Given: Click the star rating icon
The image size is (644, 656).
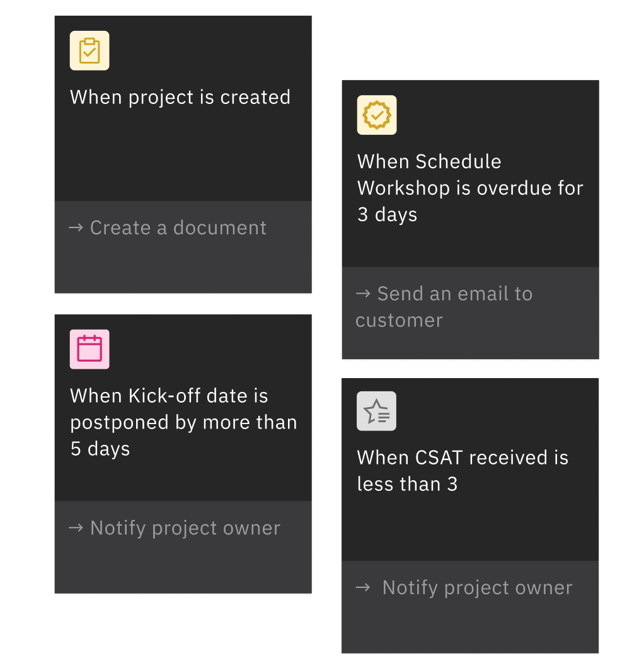Looking at the screenshot, I should (376, 411).
